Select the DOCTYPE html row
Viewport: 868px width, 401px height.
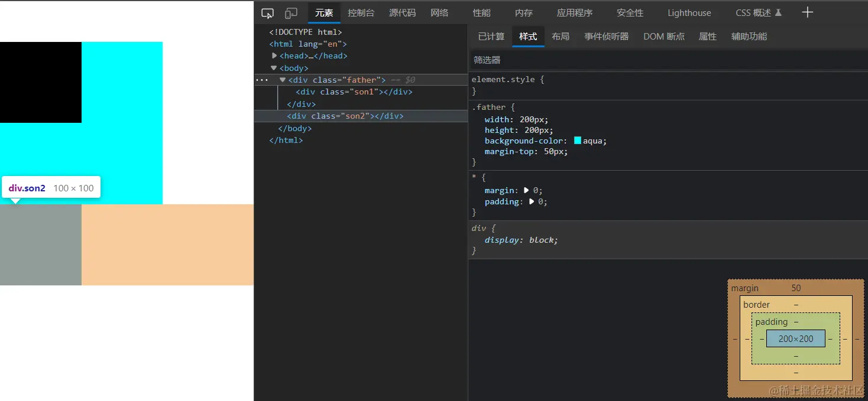coord(361,32)
